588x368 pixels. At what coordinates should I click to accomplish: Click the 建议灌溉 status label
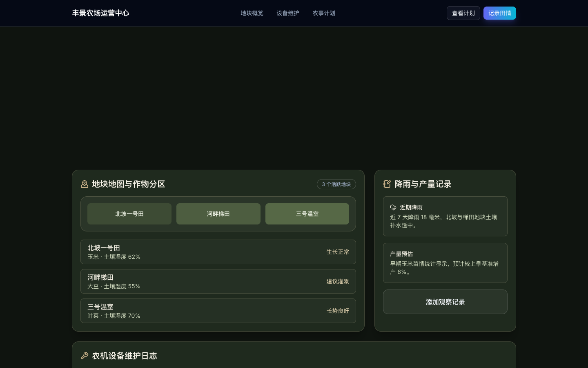tap(338, 281)
